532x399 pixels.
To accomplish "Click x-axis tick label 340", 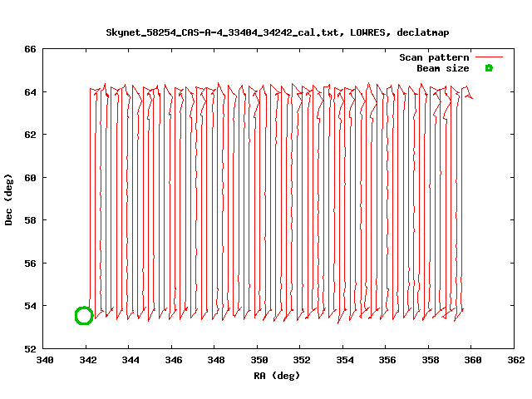I will 45,360.
